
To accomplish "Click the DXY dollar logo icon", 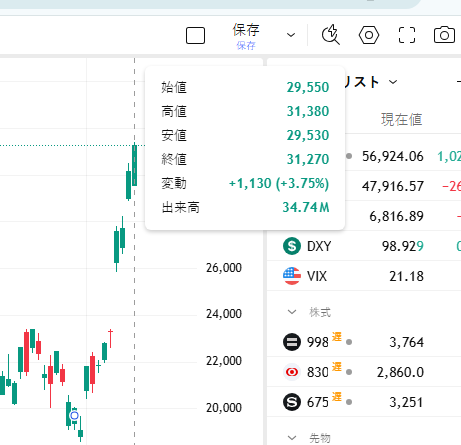I will (x=292, y=246).
